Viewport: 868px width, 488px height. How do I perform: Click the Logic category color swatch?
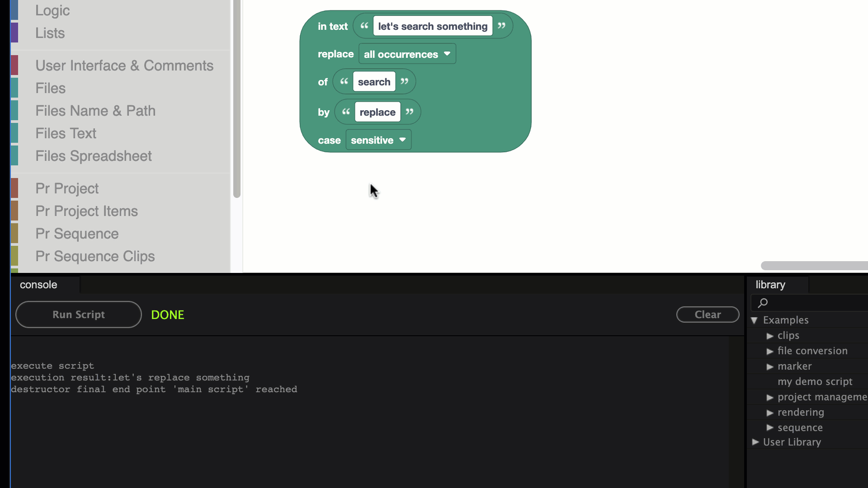[x=14, y=10]
